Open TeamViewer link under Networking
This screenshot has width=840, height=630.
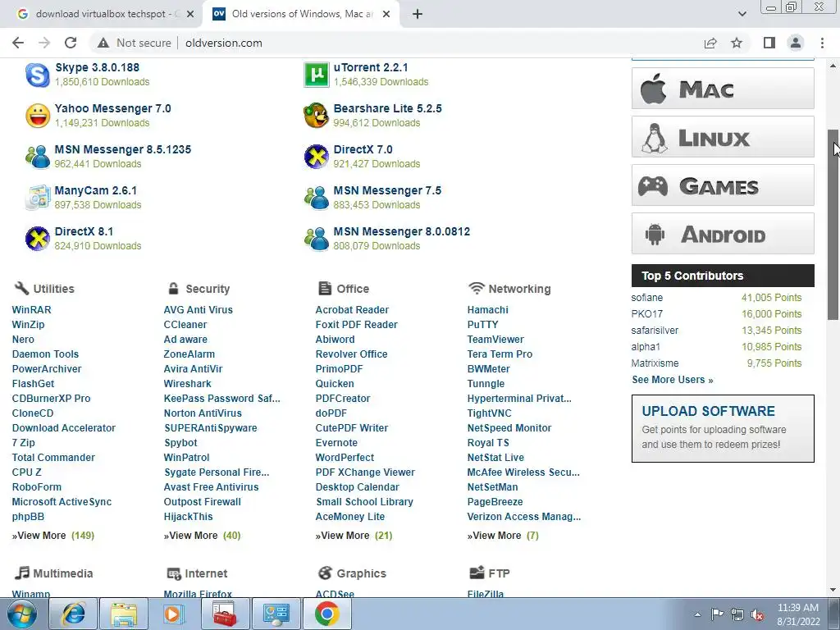(x=495, y=339)
